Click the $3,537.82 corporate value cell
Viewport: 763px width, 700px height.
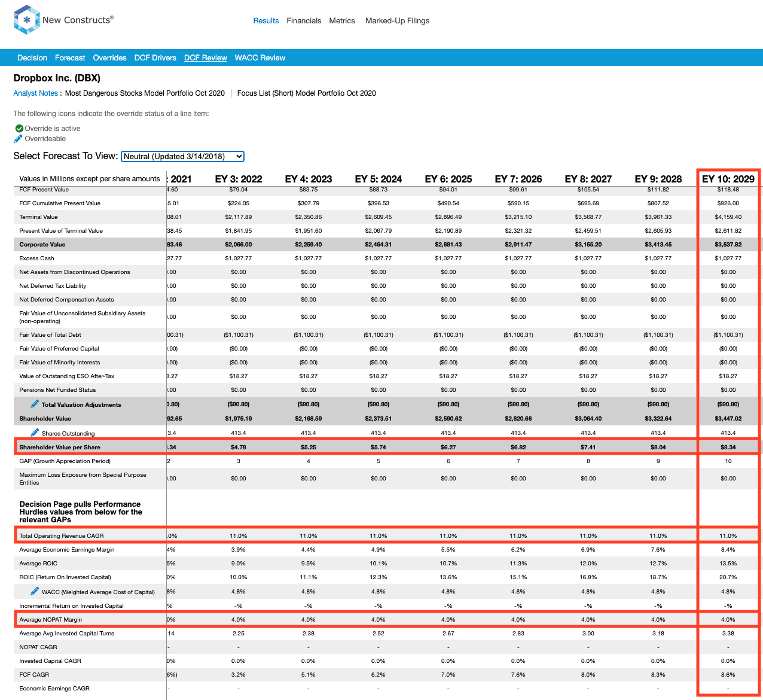click(x=728, y=244)
